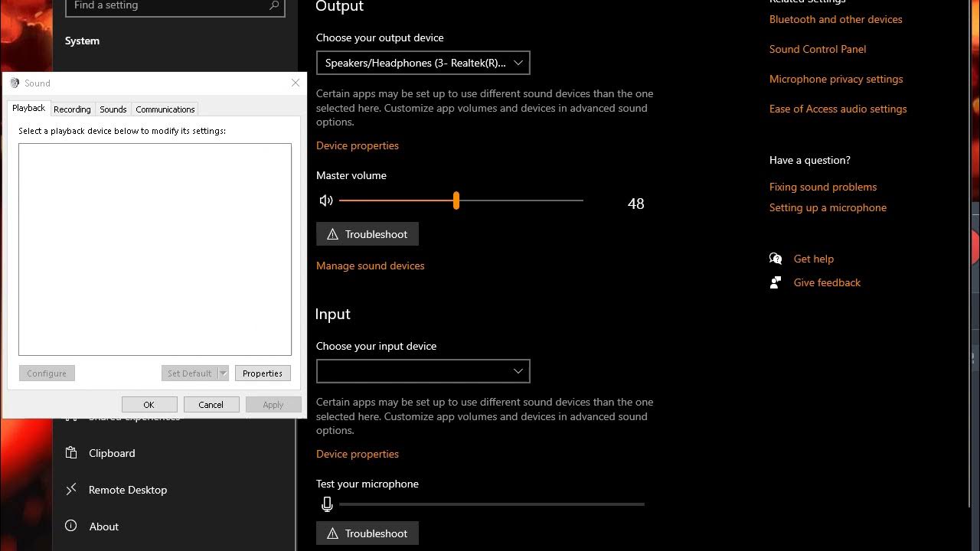Screen dimensions: 980x551
Task: Click the search magnifier icon in Find a setting
Action: [x=274, y=5]
